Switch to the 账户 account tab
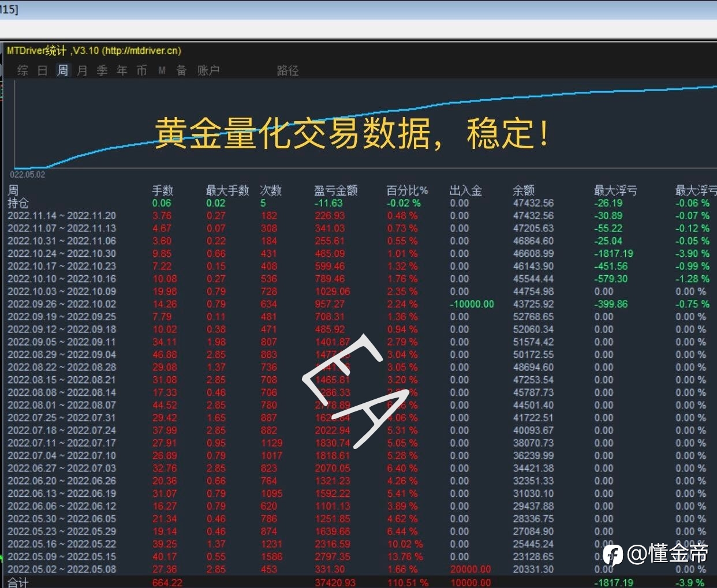Image resolution: width=717 pixels, height=588 pixels. point(208,70)
